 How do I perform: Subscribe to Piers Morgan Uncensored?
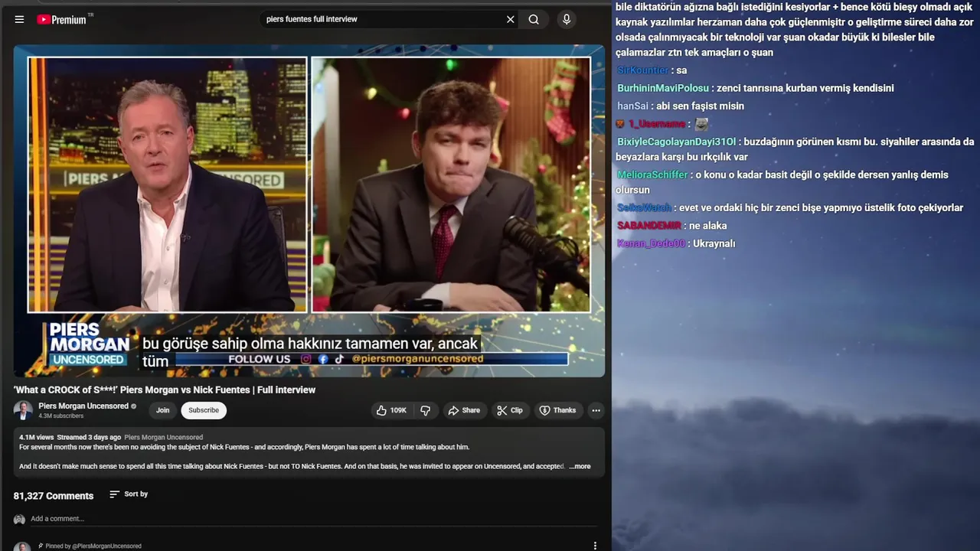pos(204,410)
